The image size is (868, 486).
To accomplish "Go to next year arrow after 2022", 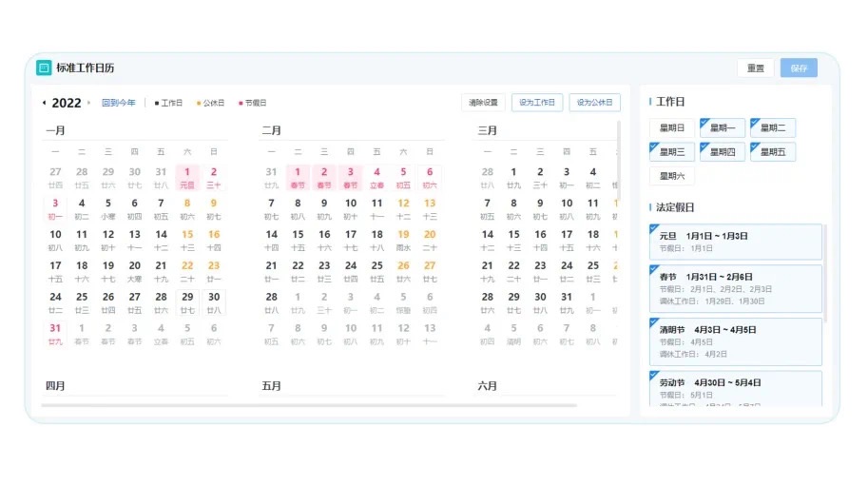I will pyautogui.click(x=88, y=103).
